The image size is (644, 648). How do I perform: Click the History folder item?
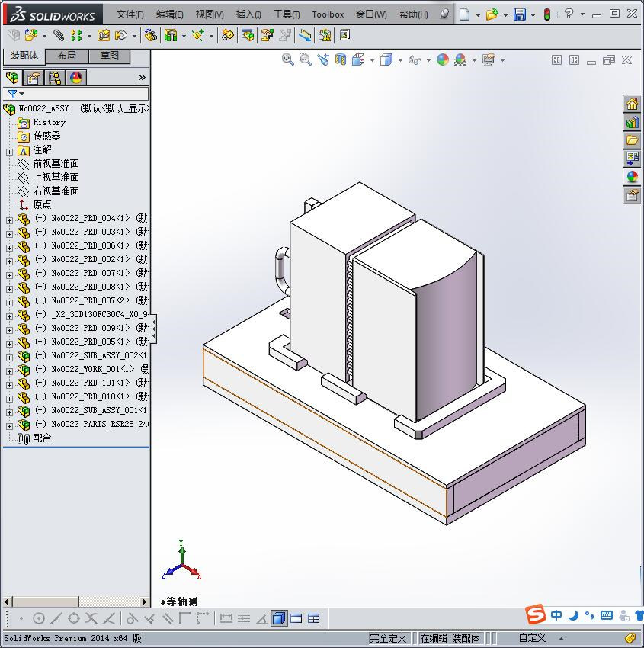(x=49, y=122)
